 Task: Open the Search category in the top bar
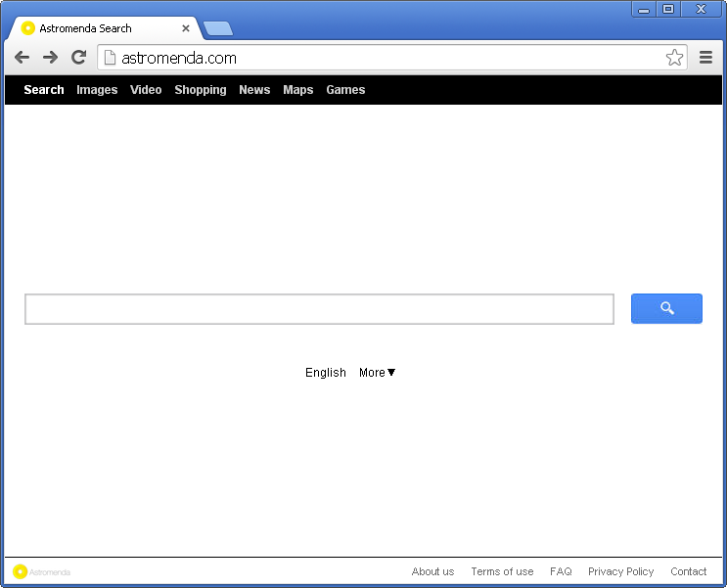coord(44,90)
